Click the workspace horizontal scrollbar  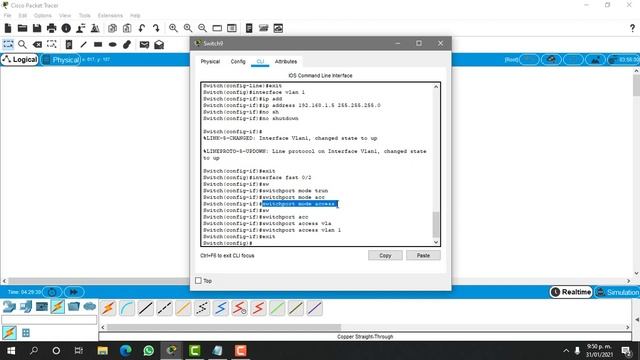316,281
